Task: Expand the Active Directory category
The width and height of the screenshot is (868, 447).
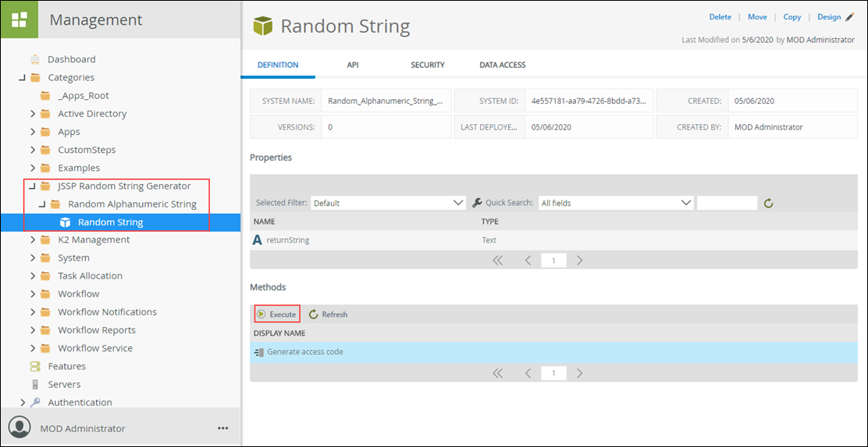Action: pyautogui.click(x=33, y=114)
